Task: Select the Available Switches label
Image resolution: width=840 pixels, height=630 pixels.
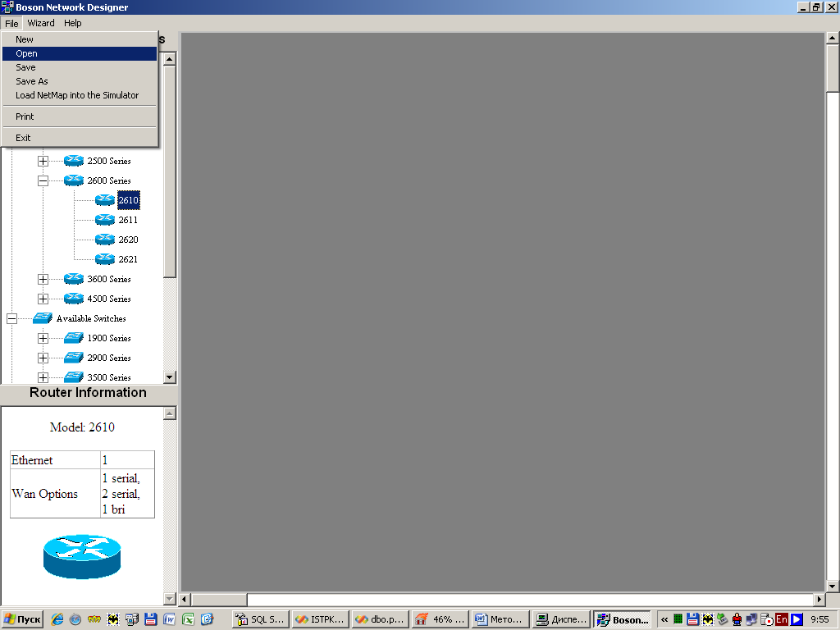Action: pyautogui.click(x=91, y=319)
